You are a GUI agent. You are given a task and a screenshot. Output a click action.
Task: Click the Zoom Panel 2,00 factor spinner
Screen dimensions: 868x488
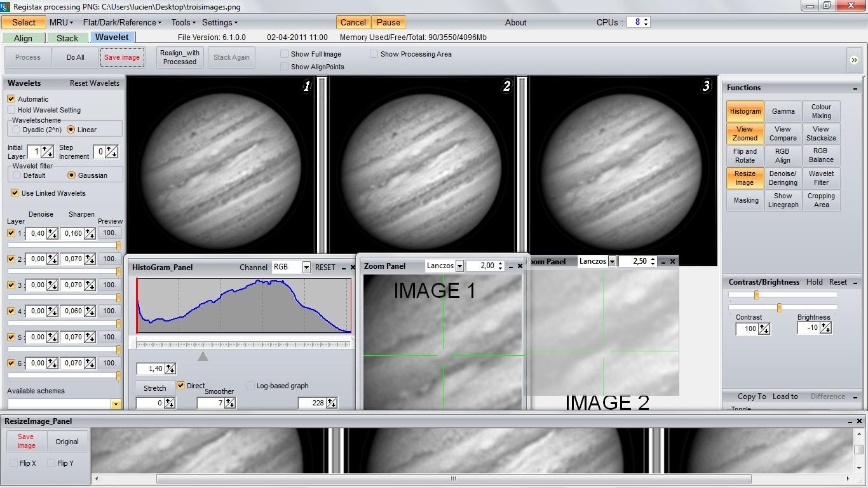501,266
